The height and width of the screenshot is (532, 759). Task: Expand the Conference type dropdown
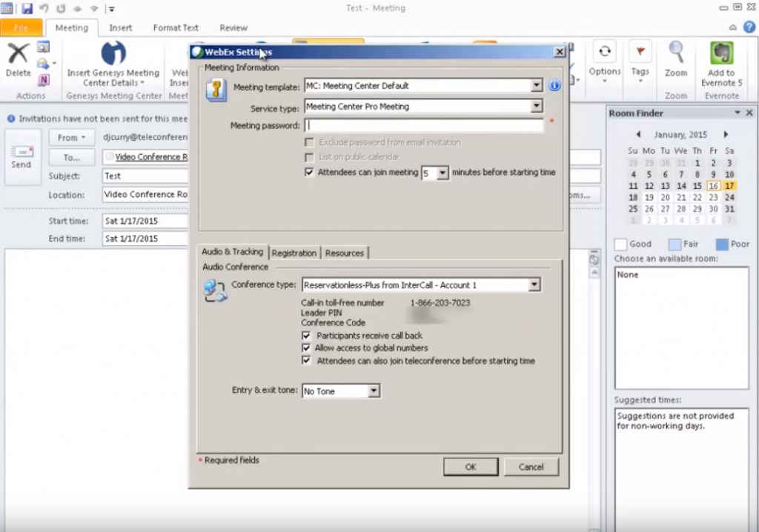click(534, 285)
